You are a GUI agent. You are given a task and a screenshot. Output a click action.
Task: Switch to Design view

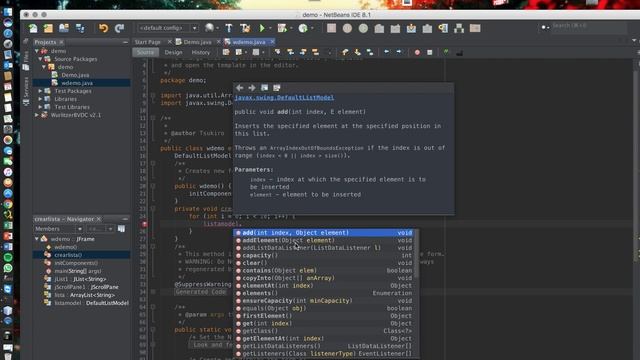pyautogui.click(x=173, y=52)
